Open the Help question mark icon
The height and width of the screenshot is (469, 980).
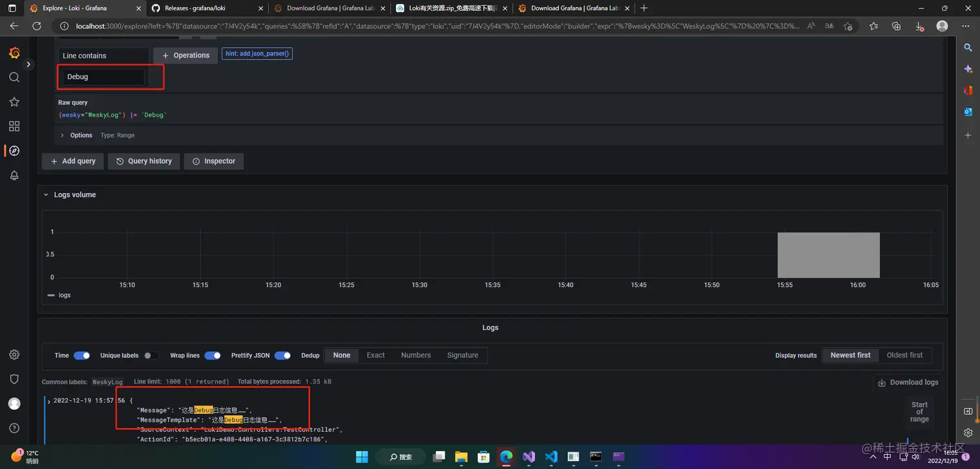[14, 428]
